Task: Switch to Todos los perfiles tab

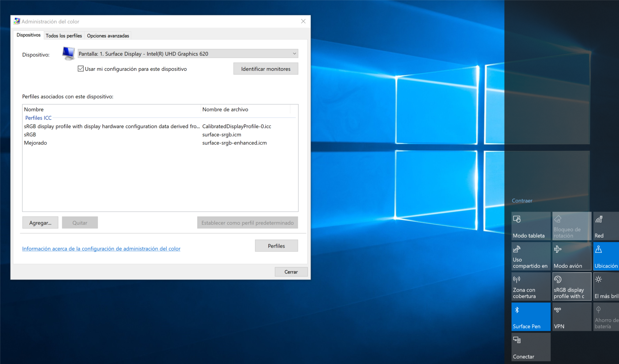Action: pos(64,36)
